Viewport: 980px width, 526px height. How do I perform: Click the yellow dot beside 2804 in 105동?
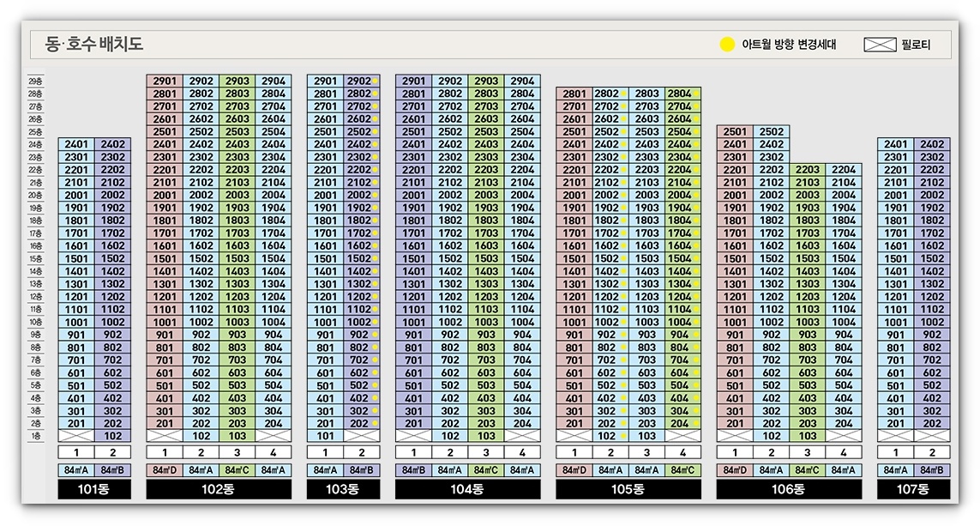(695, 94)
